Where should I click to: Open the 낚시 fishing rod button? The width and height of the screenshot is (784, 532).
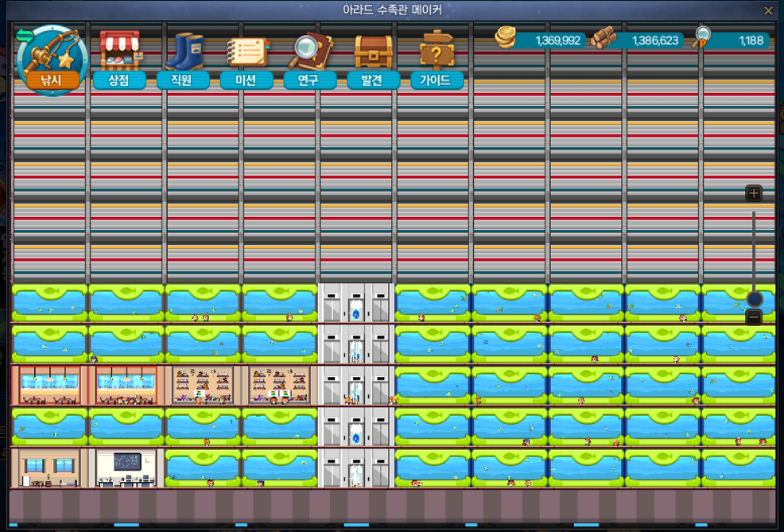pyautogui.click(x=52, y=60)
